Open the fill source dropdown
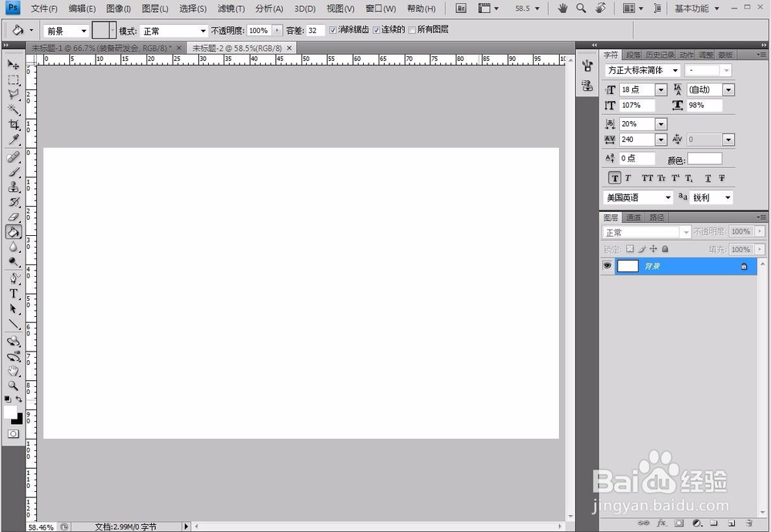771x532 pixels. coord(66,31)
